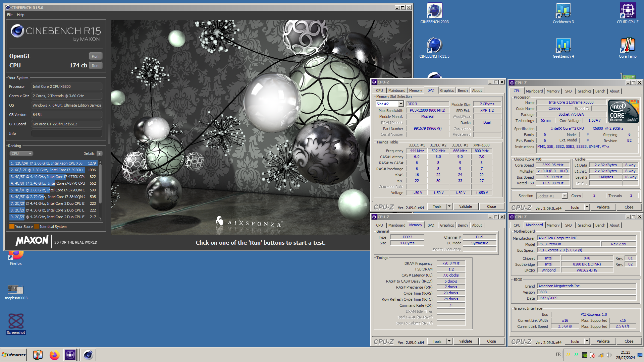The width and height of the screenshot is (644, 362).
Task: Click the Details arrow in Ranking panel
Action: 99,154
